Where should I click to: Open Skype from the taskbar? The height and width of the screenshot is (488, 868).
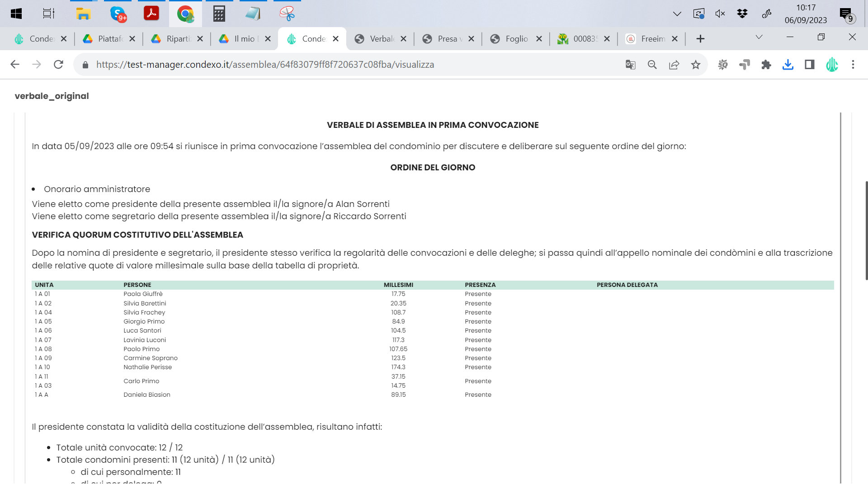point(118,14)
